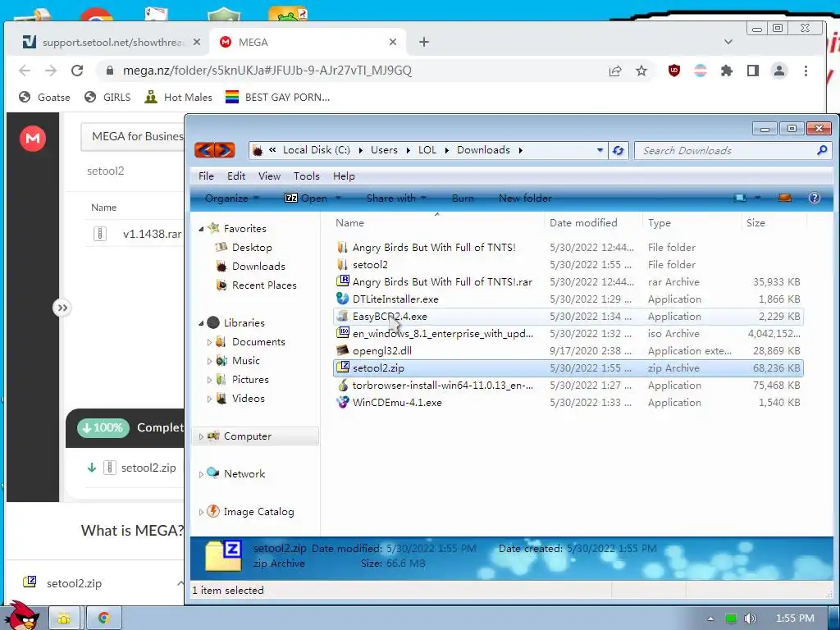Bookmark this page with star icon
840x630 pixels.
point(641,71)
